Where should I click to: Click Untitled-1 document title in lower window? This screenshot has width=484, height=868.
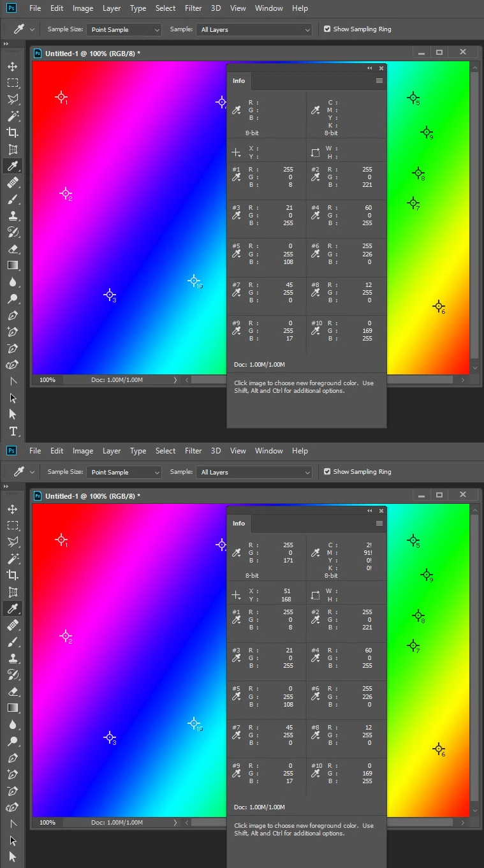click(x=92, y=496)
